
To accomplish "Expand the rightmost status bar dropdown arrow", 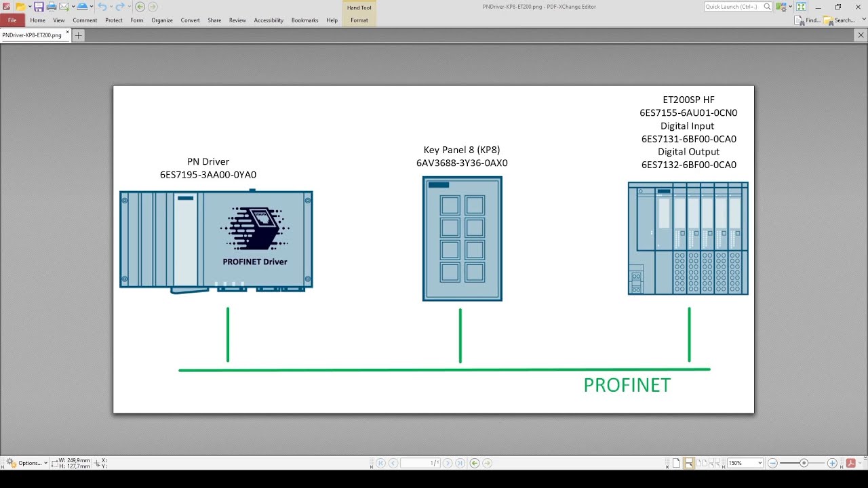I will tap(860, 463).
